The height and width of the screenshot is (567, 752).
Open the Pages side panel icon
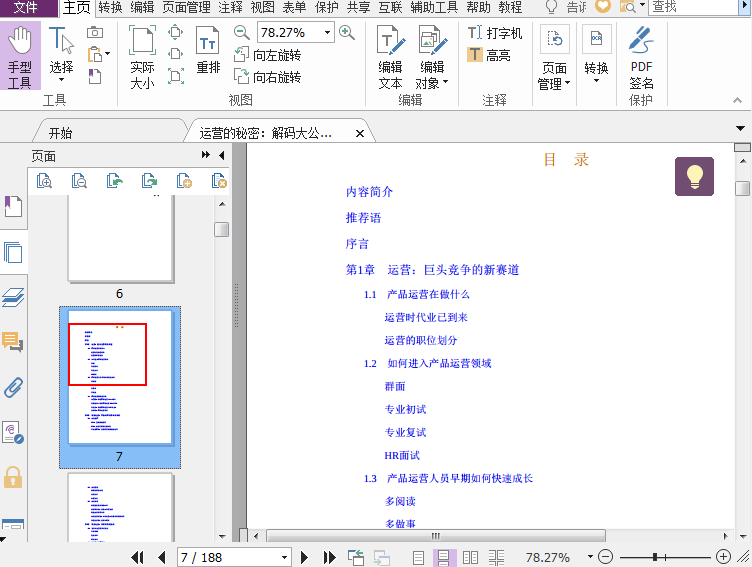(x=13, y=252)
